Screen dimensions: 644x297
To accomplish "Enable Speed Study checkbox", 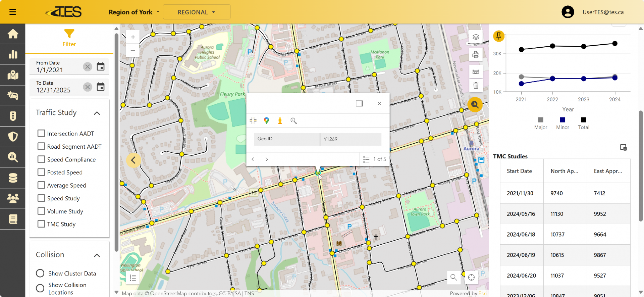I will pos(41,198).
